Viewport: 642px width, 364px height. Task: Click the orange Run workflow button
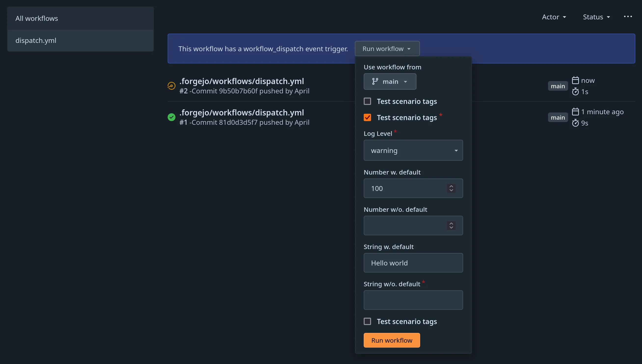[x=392, y=340]
